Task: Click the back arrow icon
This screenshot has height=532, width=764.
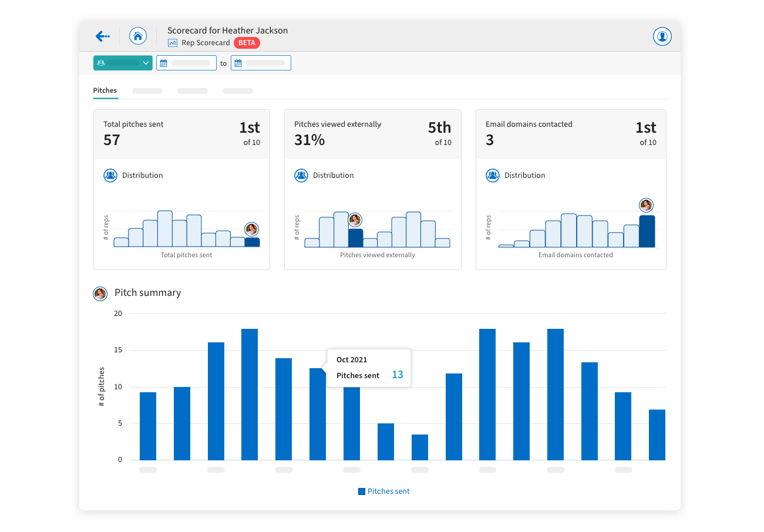Action: tap(102, 36)
